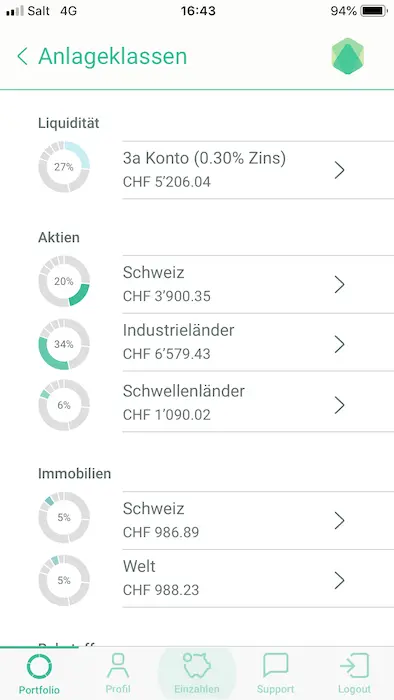Viewport: 394px width, 700px height.
Task: Open the Profil person icon
Action: pos(118,666)
